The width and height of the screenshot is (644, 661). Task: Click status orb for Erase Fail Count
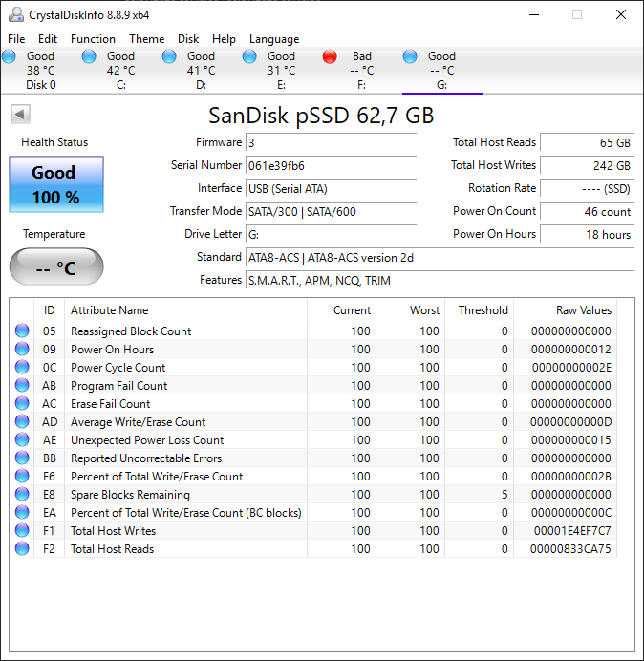click(22, 403)
